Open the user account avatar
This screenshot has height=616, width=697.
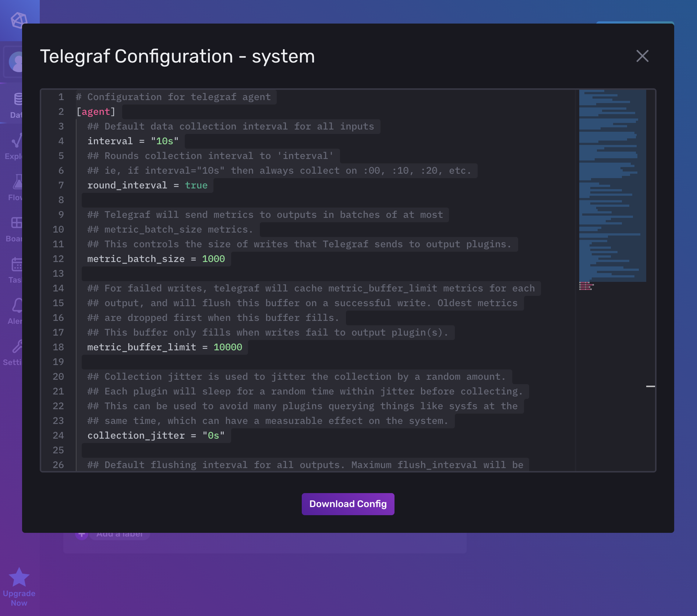(x=17, y=62)
